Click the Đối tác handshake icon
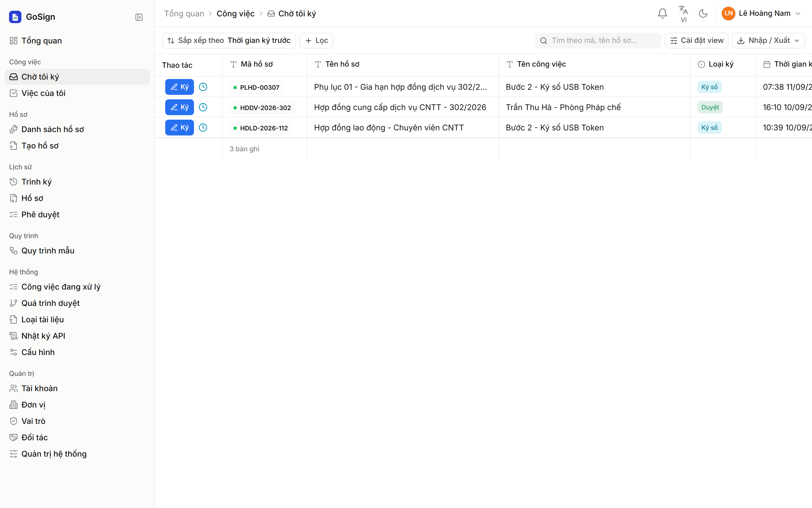 (14, 437)
